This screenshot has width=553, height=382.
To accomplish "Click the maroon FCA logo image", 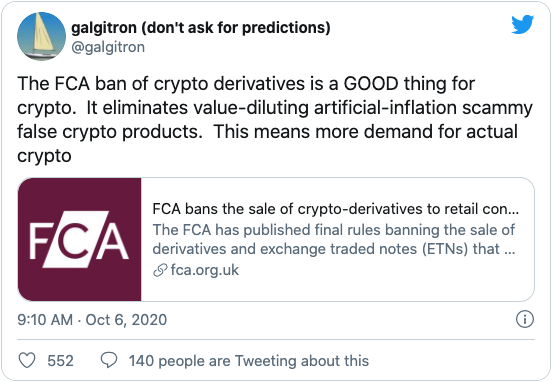I will [x=79, y=239].
